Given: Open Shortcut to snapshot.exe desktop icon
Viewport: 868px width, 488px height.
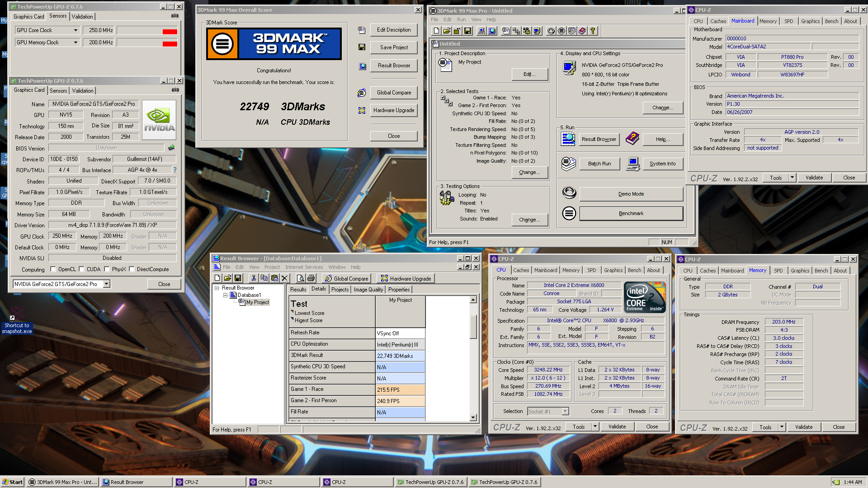Looking at the screenshot, I should tap(17, 320).
